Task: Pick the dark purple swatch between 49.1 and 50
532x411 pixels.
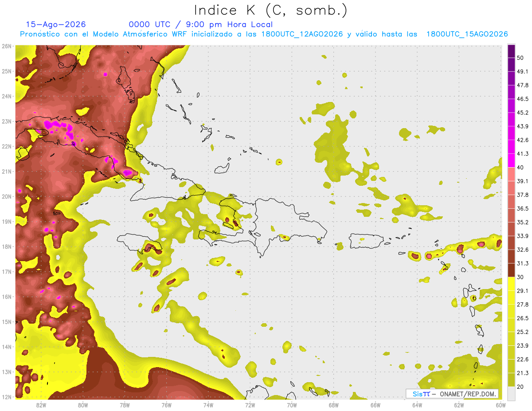Action: (x=511, y=65)
